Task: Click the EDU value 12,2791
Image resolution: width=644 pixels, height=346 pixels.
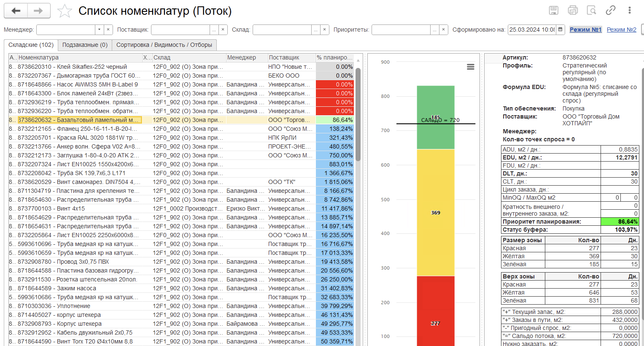Action: click(x=620, y=157)
